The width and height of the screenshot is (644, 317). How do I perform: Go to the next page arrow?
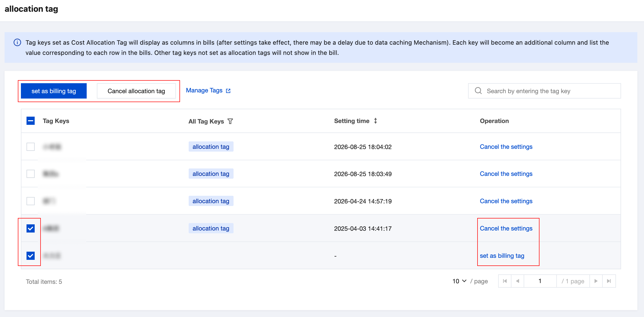[x=596, y=281]
